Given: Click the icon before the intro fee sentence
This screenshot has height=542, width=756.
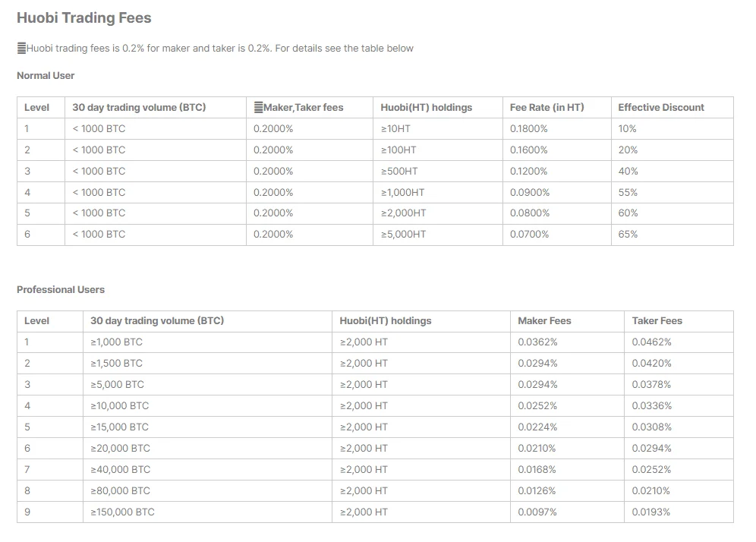Looking at the screenshot, I should click(x=21, y=49).
